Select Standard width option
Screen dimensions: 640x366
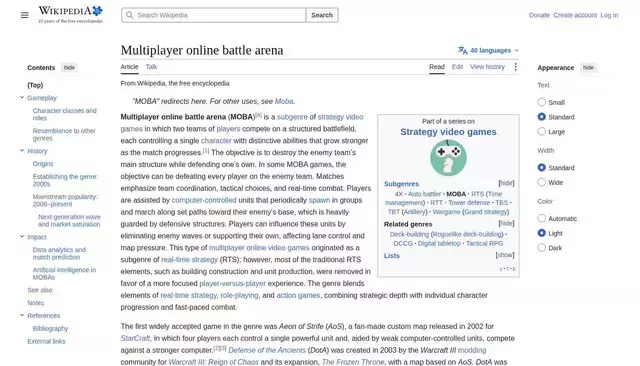coord(541,167)
